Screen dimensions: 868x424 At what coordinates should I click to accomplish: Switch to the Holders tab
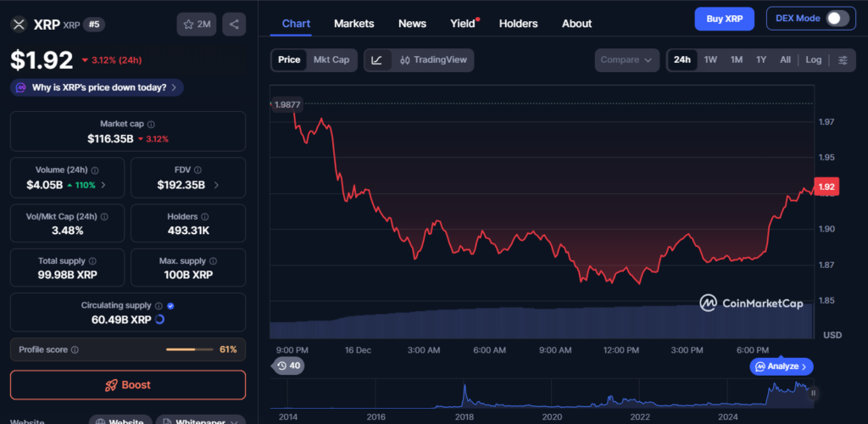[518, 24]
